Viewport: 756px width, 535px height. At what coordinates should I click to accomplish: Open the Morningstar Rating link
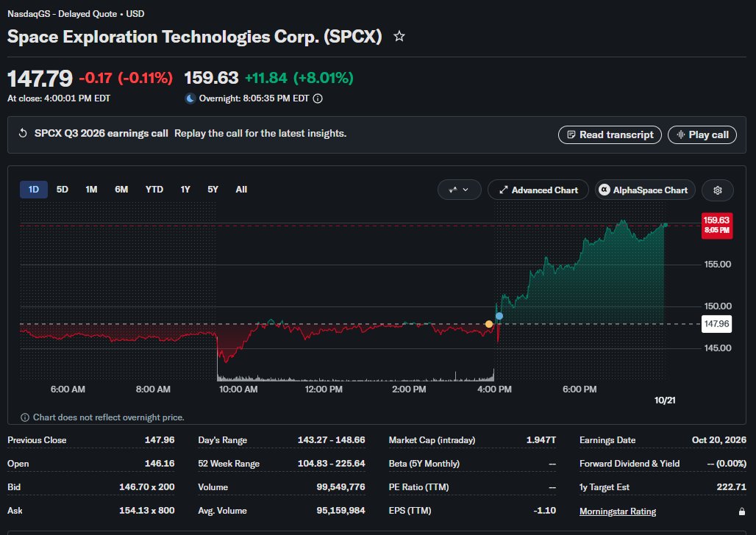pyautogui.click(x=618, y=511)
